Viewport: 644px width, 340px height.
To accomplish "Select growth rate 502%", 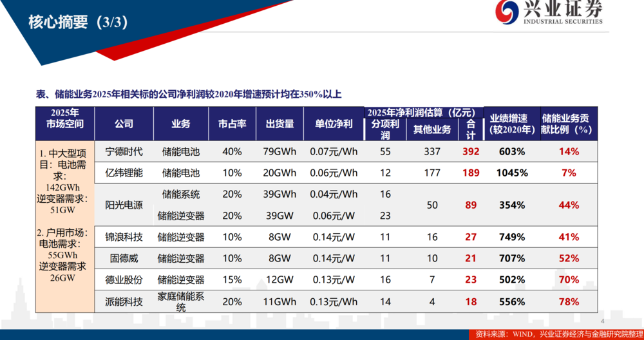I will (512, 279).
